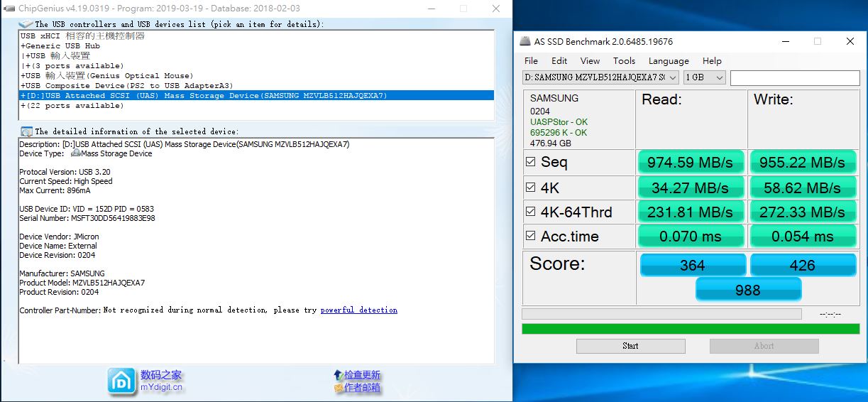Screen dimensions: 868x402
Task: Click the myDigit.cn house logo icon
Action: pyautogui.click(x=122, y=381)
